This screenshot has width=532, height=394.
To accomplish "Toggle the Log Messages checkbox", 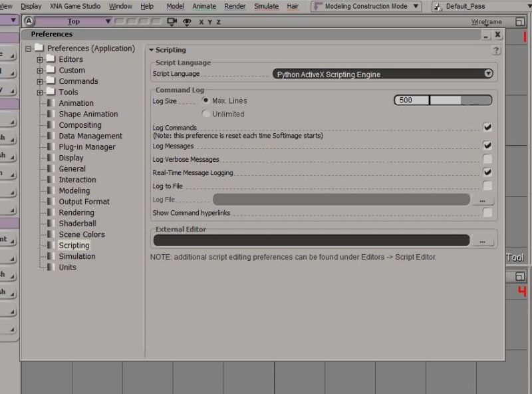I will pos(487,145).
